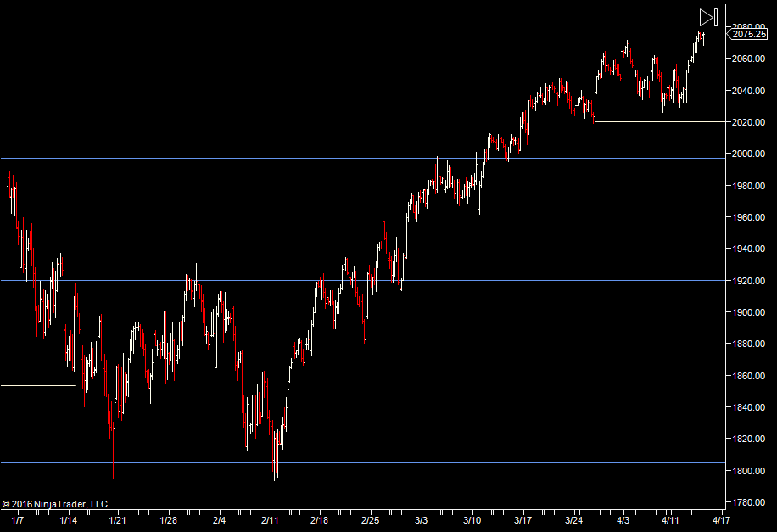Image resolution: width=777 pixels, height=532 pixels.
Task: Click the 3/10 date on time axis
Action: point(472,519)
